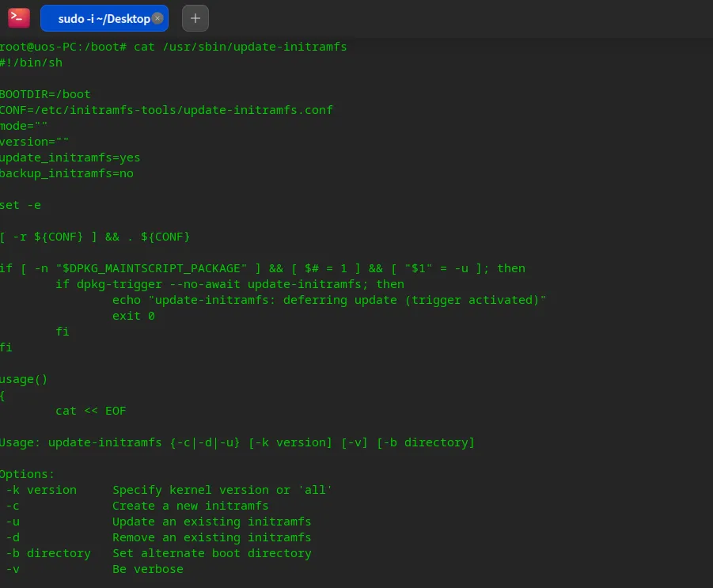Viewport: 713px width, 588px height.
Task: Click the CONF=/etc/initramfs-tools path line
Action: click(166, 110)
